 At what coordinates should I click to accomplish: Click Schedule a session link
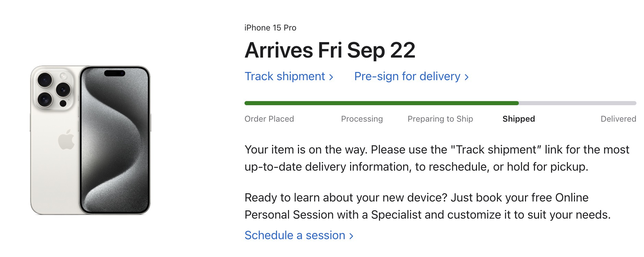tap(299, 235)
